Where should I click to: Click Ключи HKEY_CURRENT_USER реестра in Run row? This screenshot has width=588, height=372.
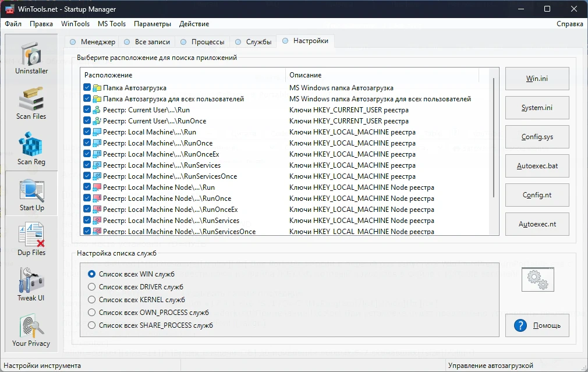tap(349, 110)
